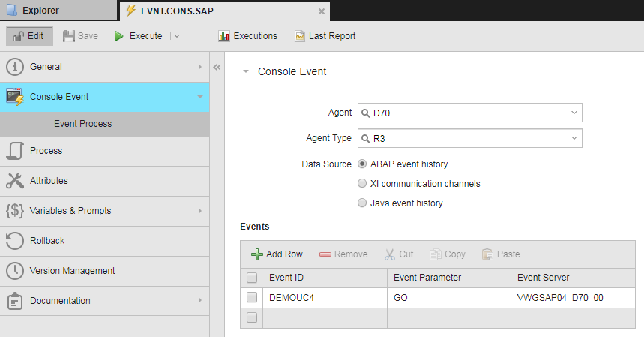644x337 pixels.
Task: Click the green Add Row plus icon
Action: [x=257, y=254]
